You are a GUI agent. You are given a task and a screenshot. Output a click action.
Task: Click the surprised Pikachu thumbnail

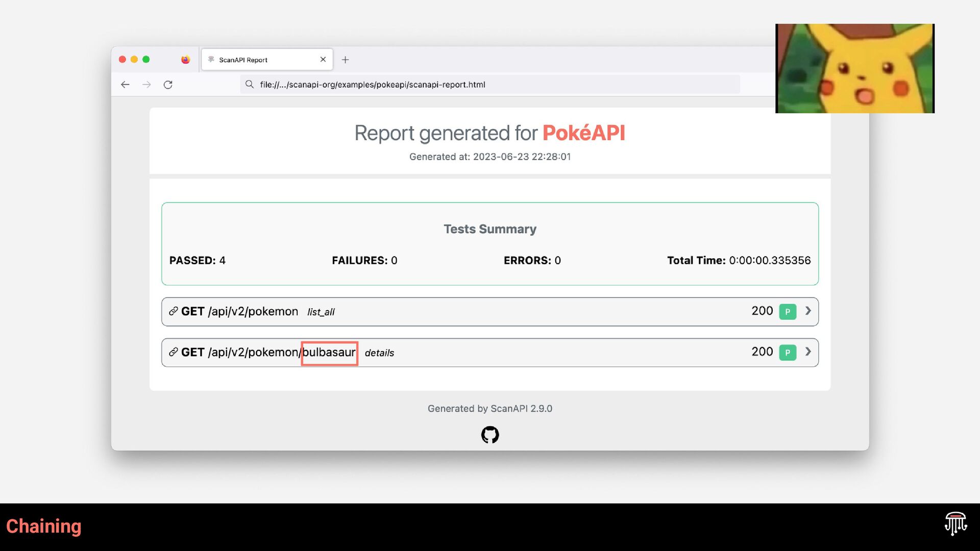click(854, 68)
